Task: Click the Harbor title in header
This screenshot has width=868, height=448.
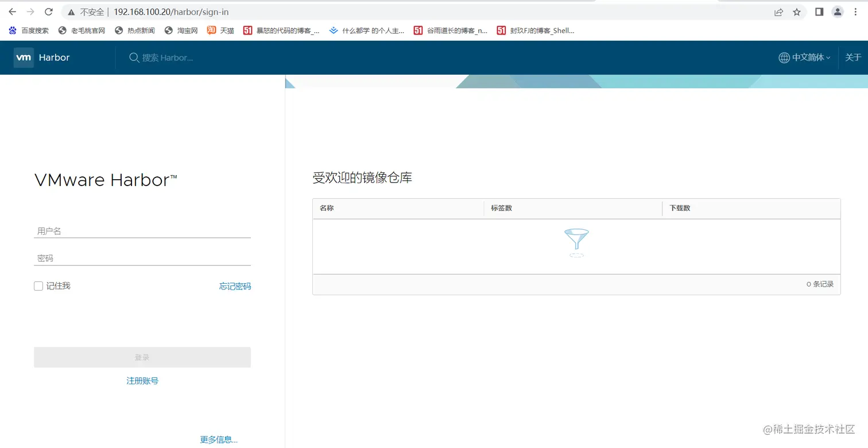Action: click(54, 57)
